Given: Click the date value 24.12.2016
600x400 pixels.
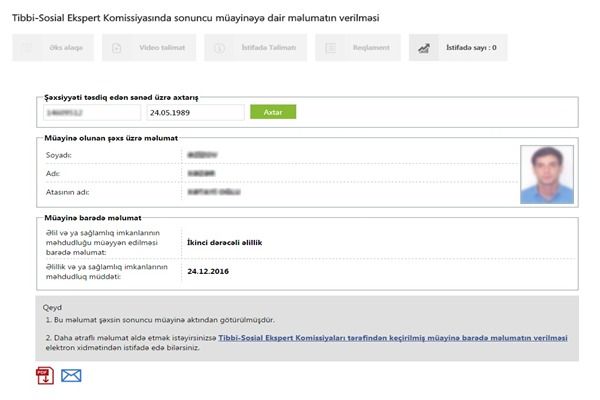Looking at the screenshot, I should (208, 271).
